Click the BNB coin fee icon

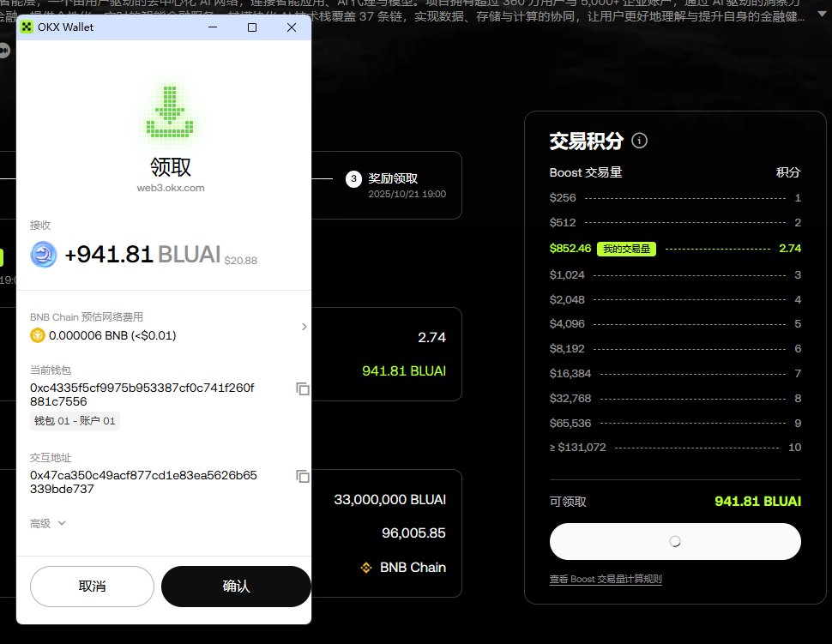point(38,335)
